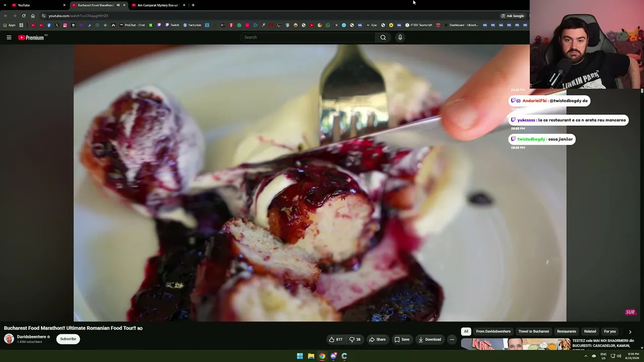This screenshot has height=362, width=644.
Task: Start voice search with the microphone
Action: point(400,37)
